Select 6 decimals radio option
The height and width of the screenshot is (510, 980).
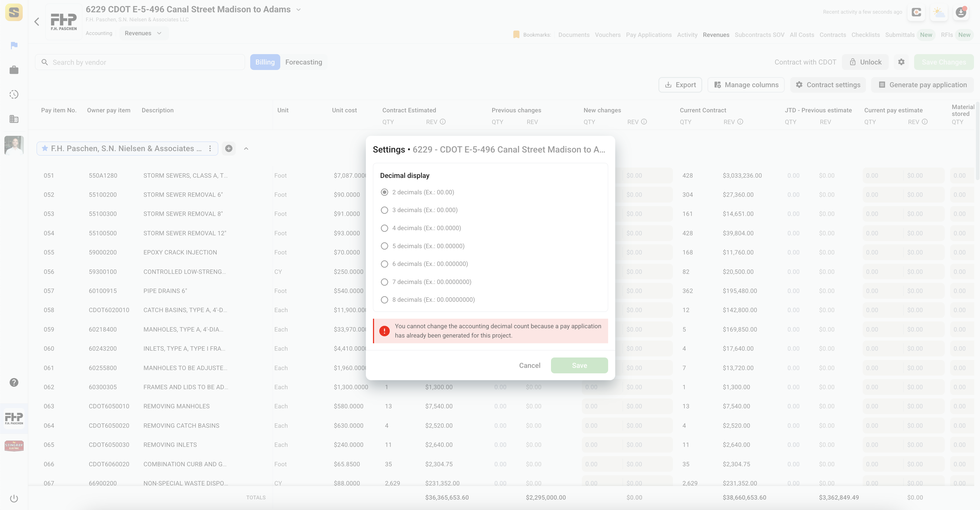[x=385, y=264]
